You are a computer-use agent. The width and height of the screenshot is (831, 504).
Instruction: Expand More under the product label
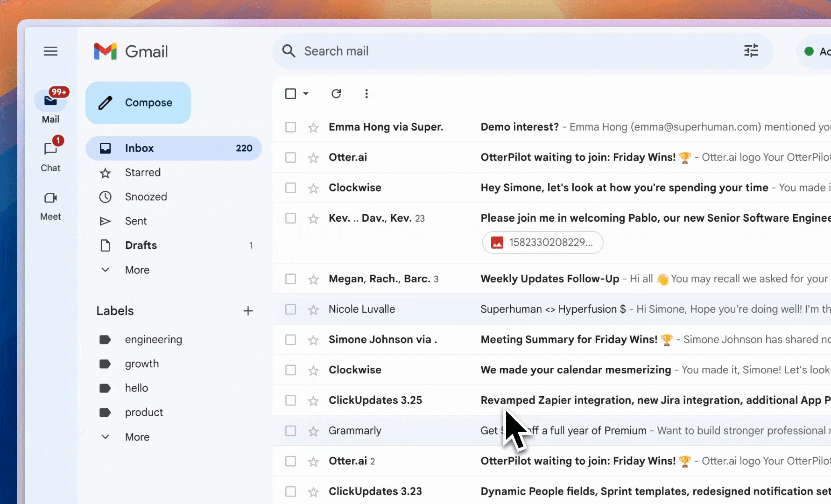[137, 437]
